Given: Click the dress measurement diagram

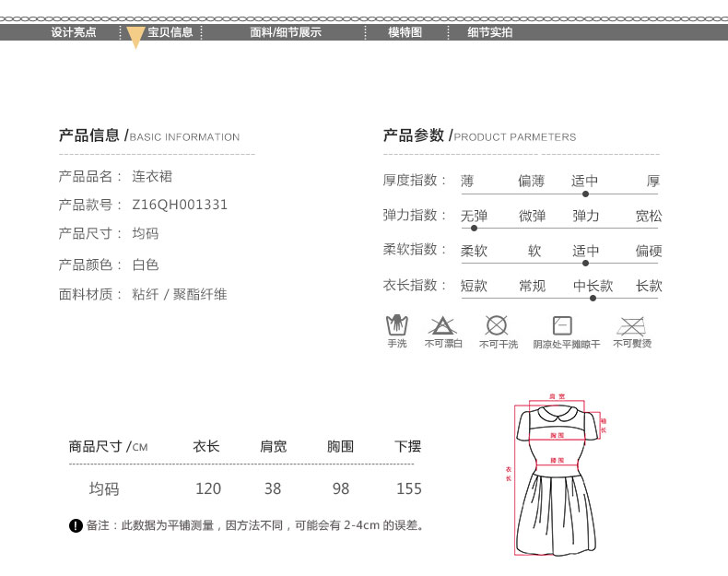Looking at the screenshot, I should pyautogui.click(x=557, y=475).
